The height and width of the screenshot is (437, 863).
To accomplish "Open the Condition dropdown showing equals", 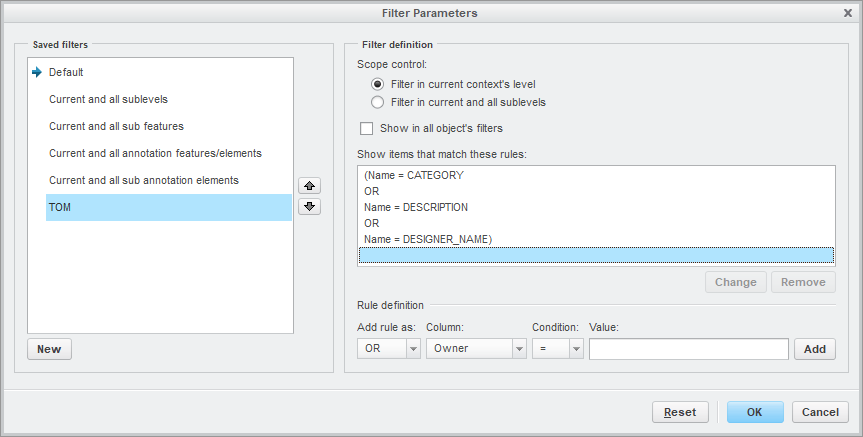I will click(557, 349).
